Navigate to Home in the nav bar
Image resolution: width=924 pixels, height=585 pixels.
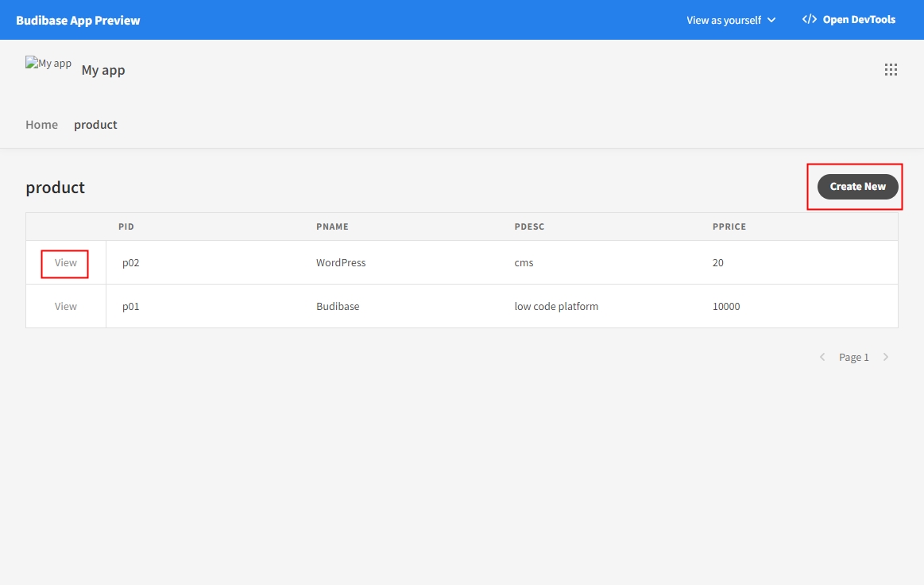pos(41,125)
